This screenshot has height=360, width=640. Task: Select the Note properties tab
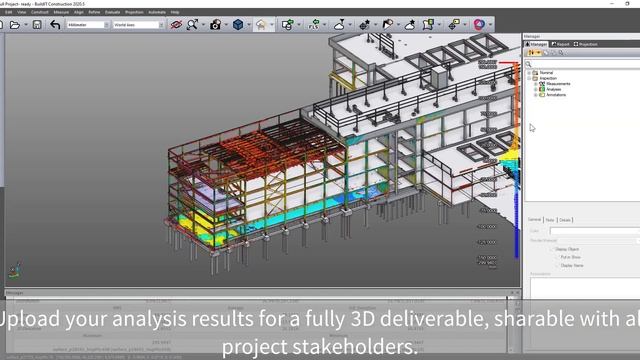(550, 220)
